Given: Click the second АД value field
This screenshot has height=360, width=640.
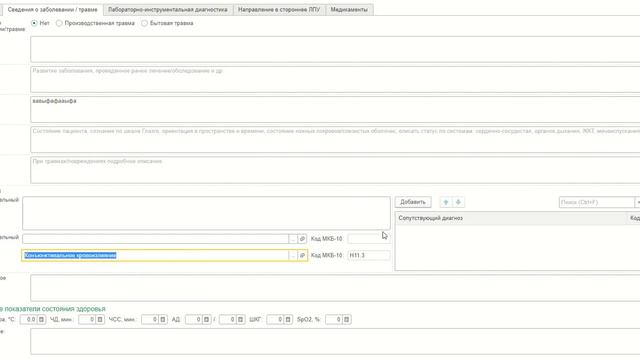Looking at the screenshot, I should 228,320.
